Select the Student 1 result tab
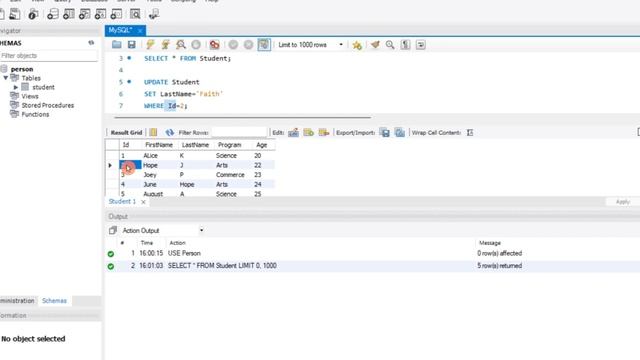The width and height of the screenshot is (640, 360). [x=122, y=201]
